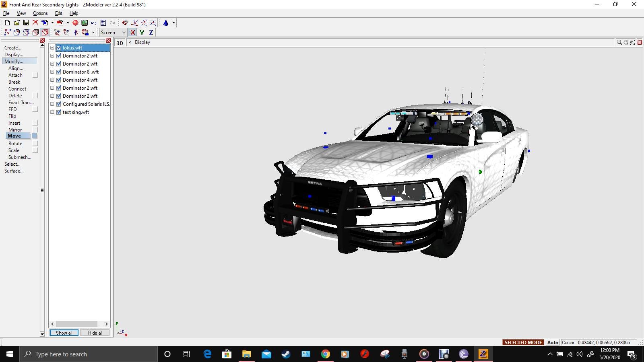Expand the Configured Solaris ILS tree node
The height and width of the screenshot is (362, 644).
click(52, 104)
